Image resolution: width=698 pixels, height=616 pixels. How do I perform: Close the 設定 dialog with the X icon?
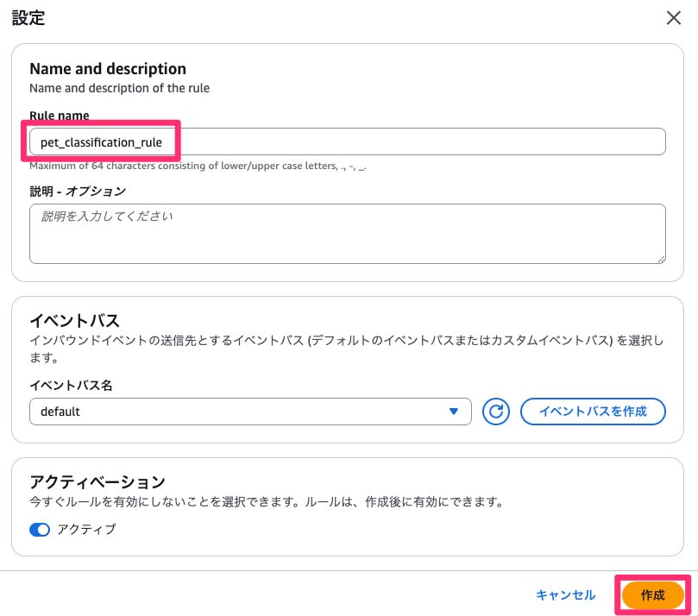pyautogui.click(x=674, y=16)
